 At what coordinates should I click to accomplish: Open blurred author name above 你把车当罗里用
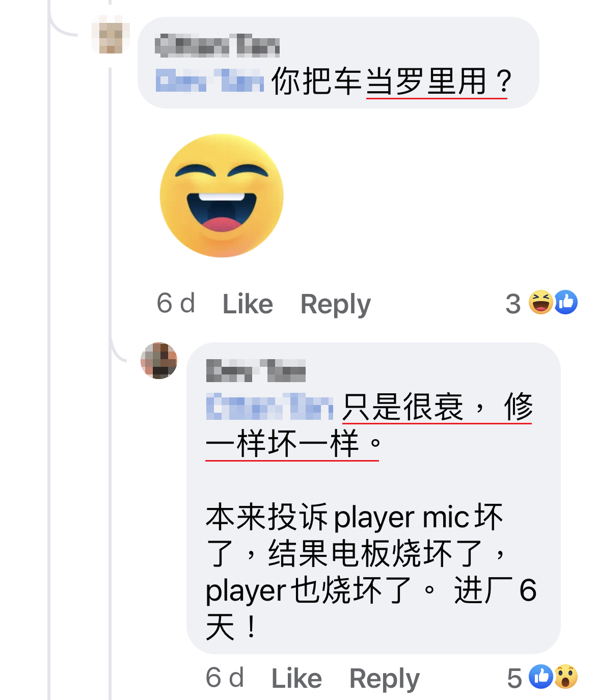pyautogui.click(x=218, y=45)
